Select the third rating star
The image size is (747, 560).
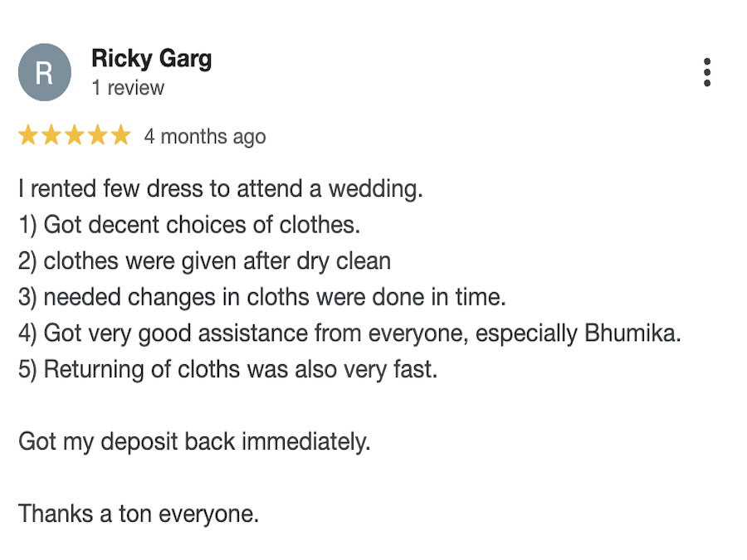[75, 134]
